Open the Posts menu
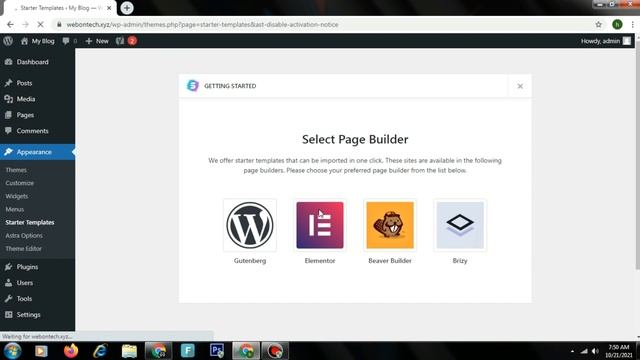Image resolution: width=640 pixels, height=360 pixels. tap(37, 83)
